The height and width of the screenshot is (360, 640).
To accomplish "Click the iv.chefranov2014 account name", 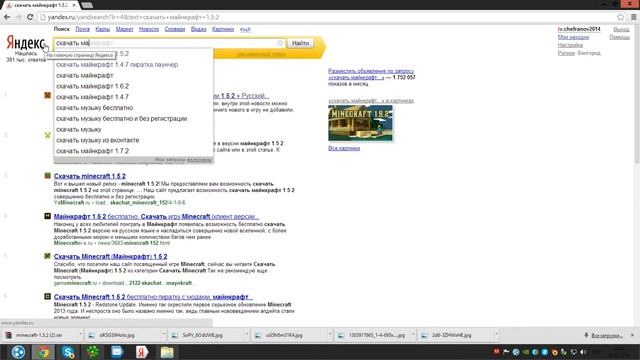I will (x=579, y=29).
